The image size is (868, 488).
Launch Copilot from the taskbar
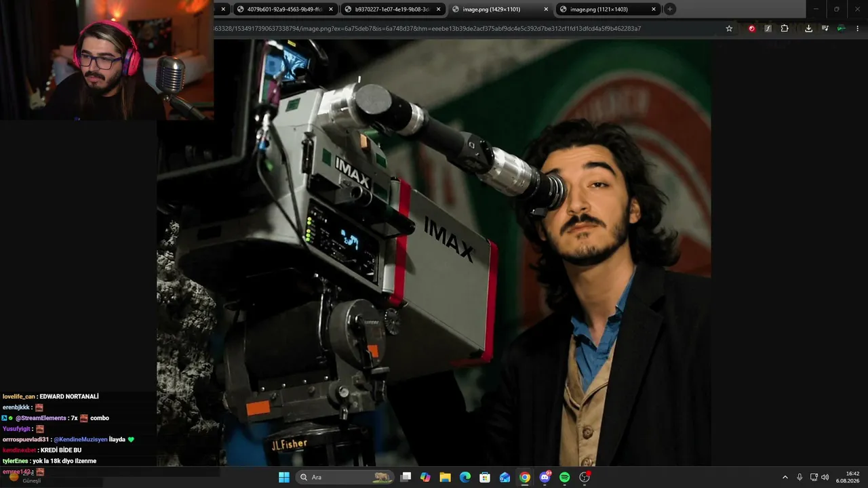coord(425,477)
